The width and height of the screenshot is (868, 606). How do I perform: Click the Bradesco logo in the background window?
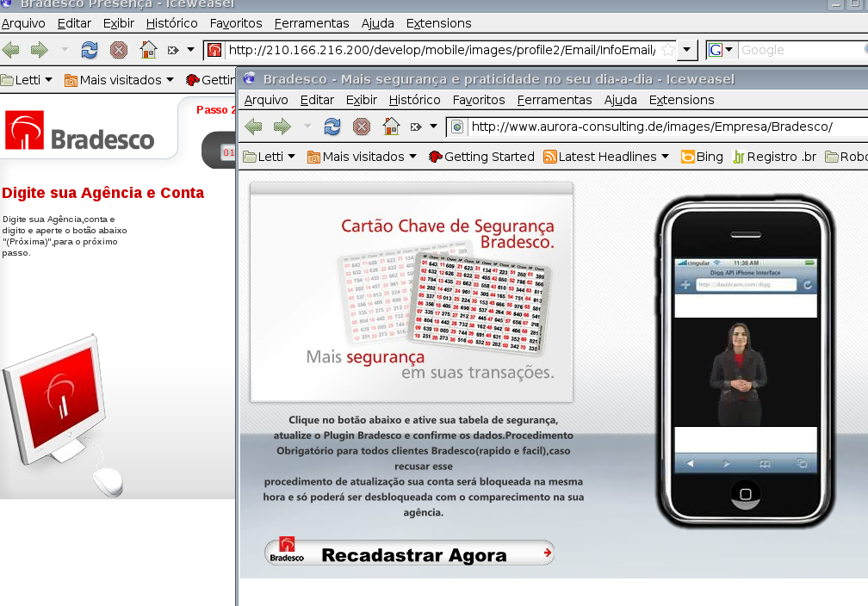[80, 131]
